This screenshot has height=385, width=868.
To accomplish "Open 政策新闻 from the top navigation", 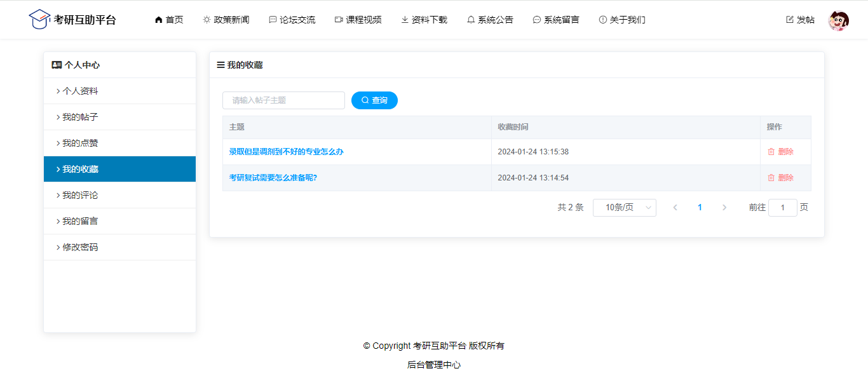I will [x=226, y=20].
